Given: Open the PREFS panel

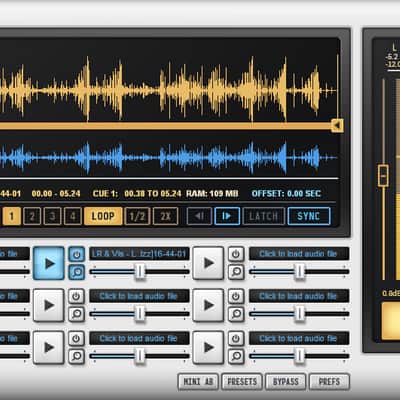Looking at the screenshot, I should pyautogui.click(x=329, y=381).
